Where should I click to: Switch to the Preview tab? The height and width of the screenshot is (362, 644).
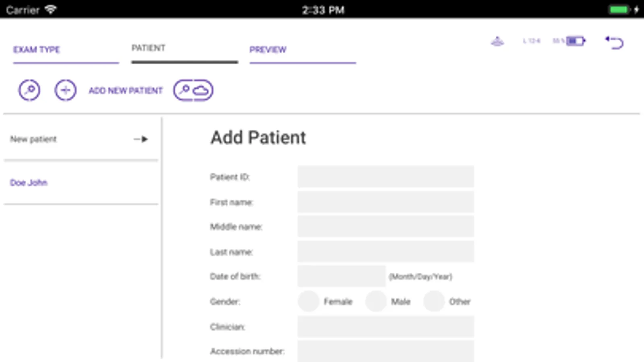pos(268,50)
